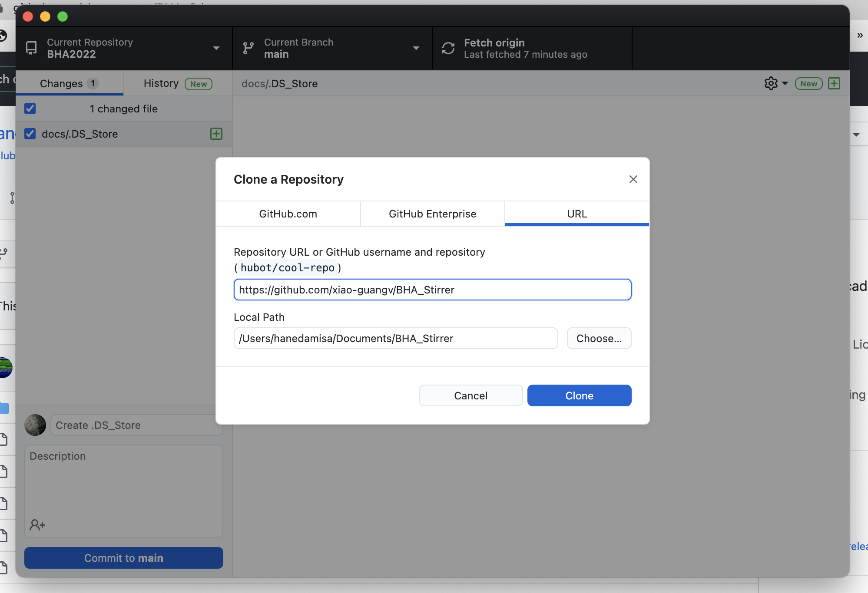Click the Choose... button

click(599, 338)
